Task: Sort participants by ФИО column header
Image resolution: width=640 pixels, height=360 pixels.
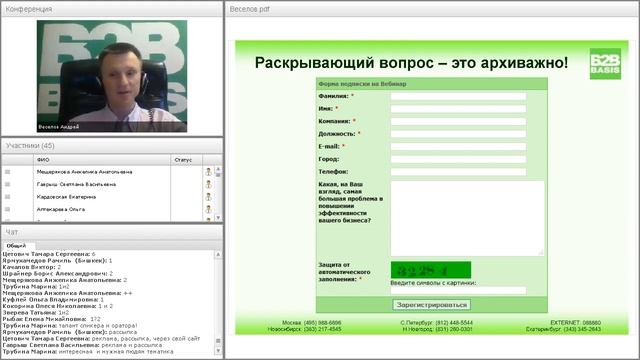Action: tap(102, 160)
